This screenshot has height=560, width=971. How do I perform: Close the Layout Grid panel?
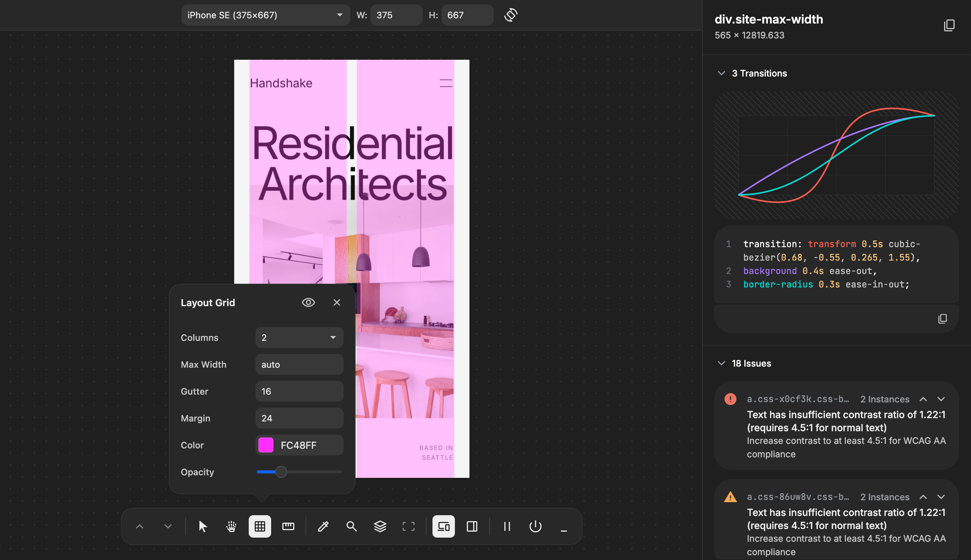click(x=336, y=302)
